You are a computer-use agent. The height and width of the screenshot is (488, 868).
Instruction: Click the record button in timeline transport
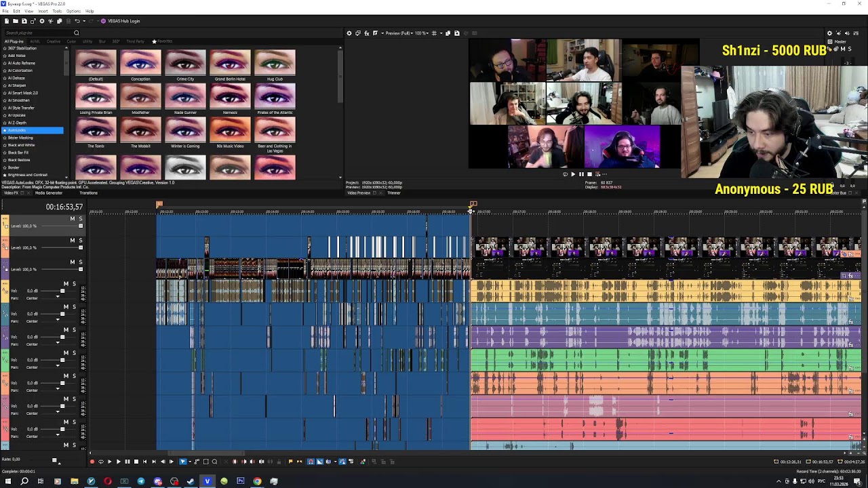point(92,462)
